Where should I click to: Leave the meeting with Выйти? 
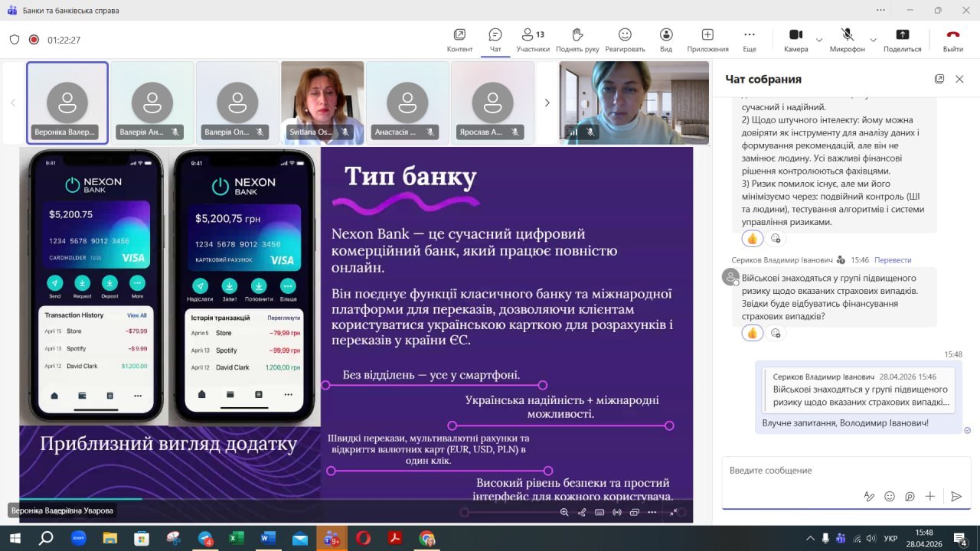click(x=953, y=40)
